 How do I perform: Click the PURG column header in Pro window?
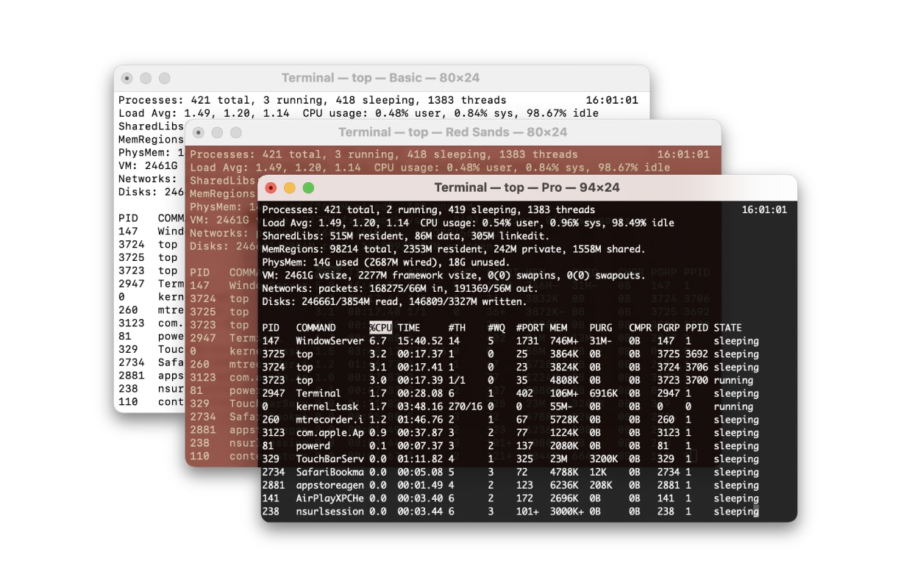tap(600, 328)
